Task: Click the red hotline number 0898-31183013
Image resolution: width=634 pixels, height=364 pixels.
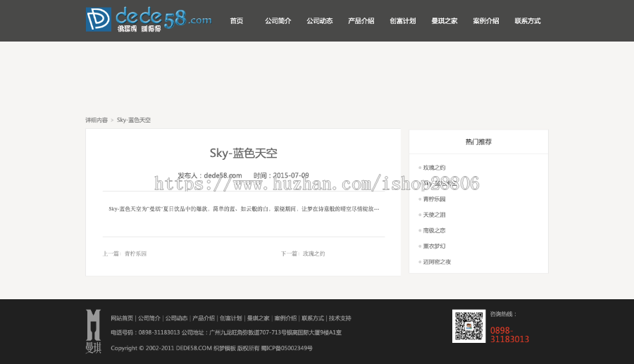Action: 509,335
